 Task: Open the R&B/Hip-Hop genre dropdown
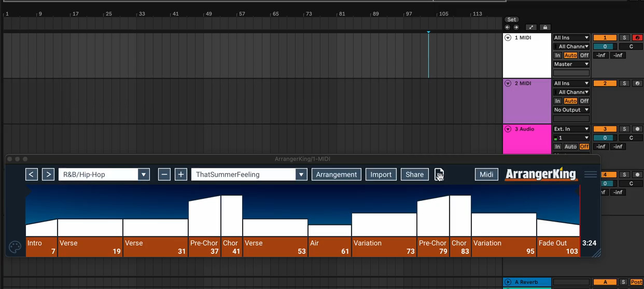(144, 175)
